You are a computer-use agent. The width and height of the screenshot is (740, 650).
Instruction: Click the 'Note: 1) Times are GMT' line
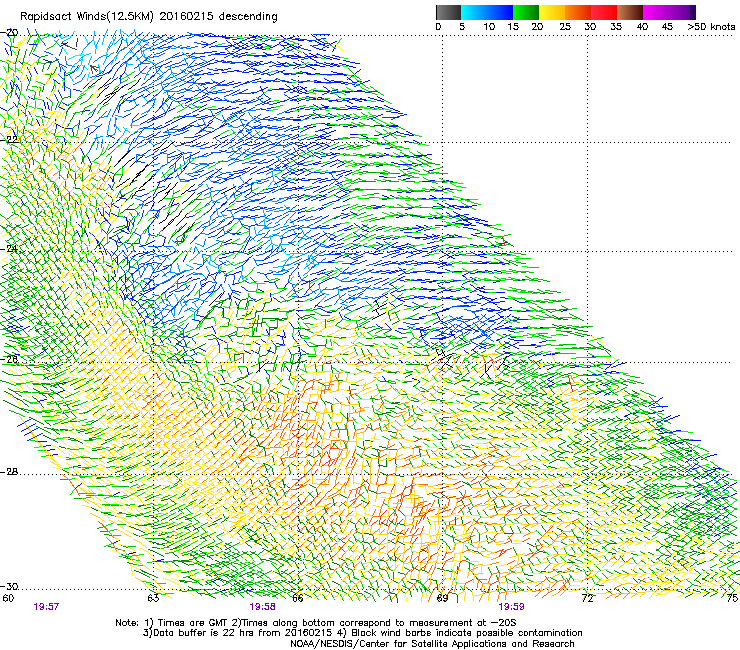315,623
